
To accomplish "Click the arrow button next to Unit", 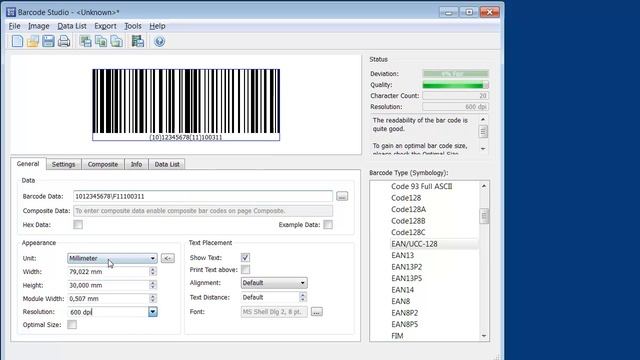I will 168,258.
